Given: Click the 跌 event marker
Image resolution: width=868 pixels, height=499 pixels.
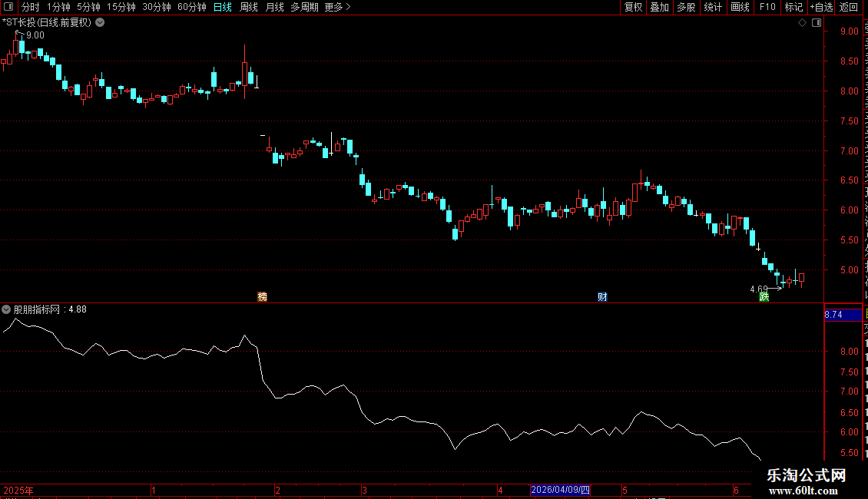Looking at the screenshot, I should pos(764,296).
